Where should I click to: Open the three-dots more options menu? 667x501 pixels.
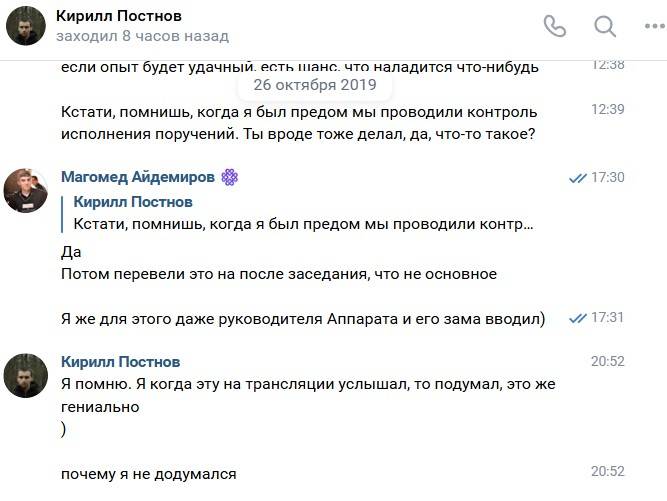(x=655, y=26)
